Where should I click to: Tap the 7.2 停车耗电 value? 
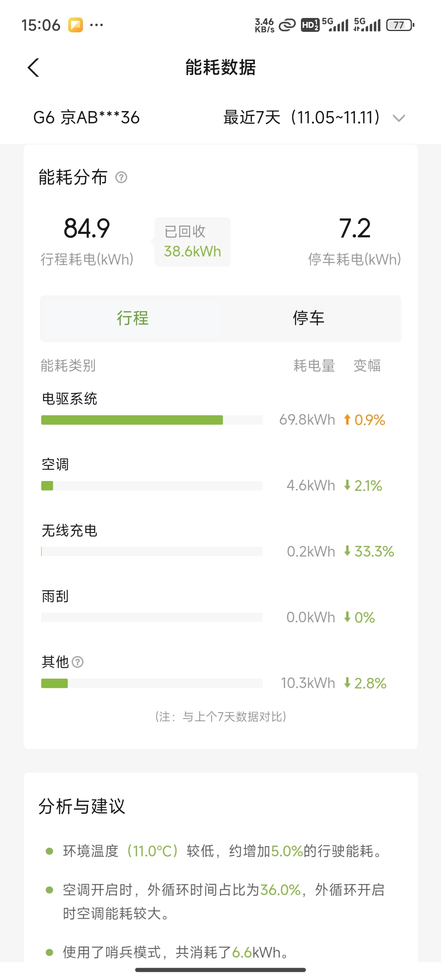coord(354,228)
